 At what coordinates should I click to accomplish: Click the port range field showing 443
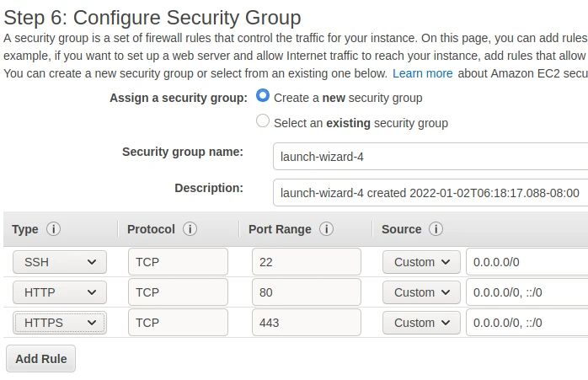306,323
